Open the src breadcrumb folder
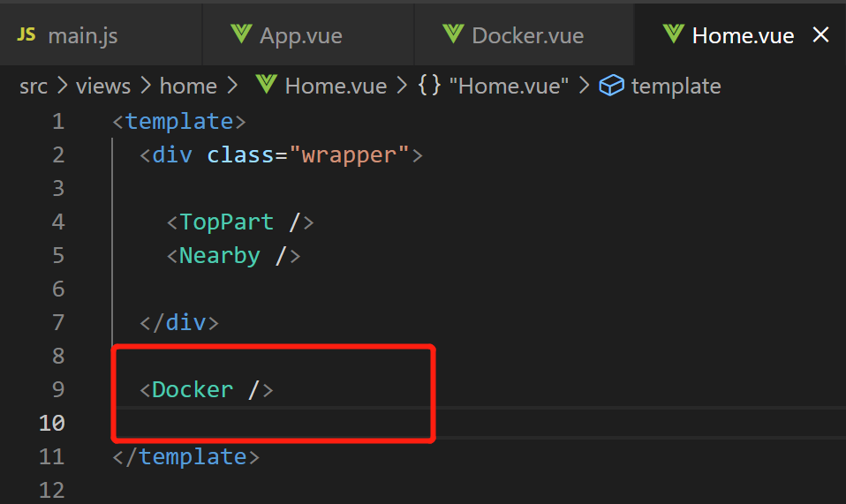 (34, 86)
